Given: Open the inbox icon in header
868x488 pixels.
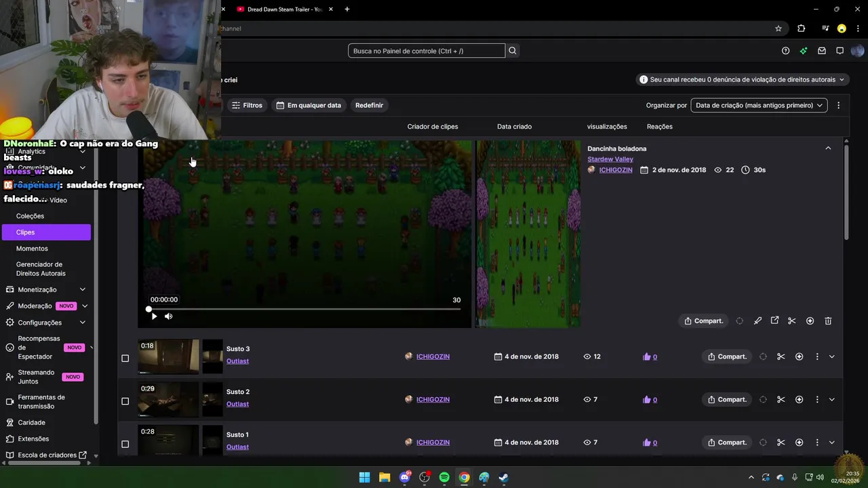Looking at the screenshot, I should click(822, 51).
